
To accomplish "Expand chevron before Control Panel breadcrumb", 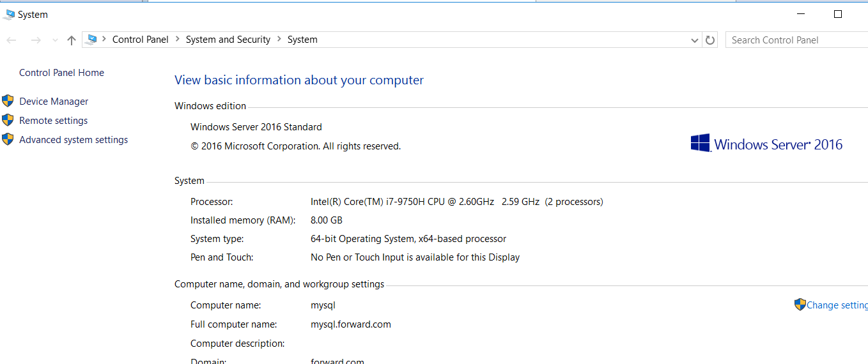I will (x=104, y=39).
